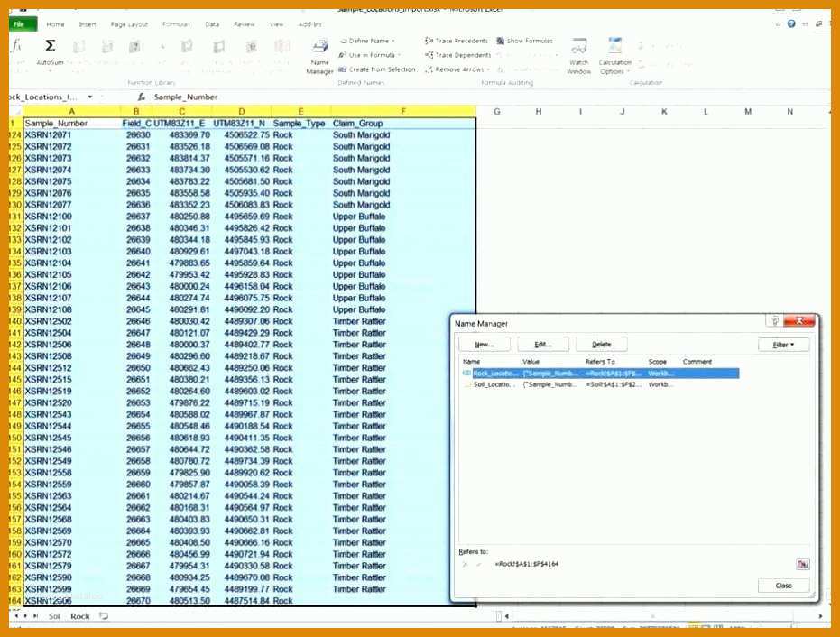
Task: Open Recently Used functions icon
Action: click(78, 47)
